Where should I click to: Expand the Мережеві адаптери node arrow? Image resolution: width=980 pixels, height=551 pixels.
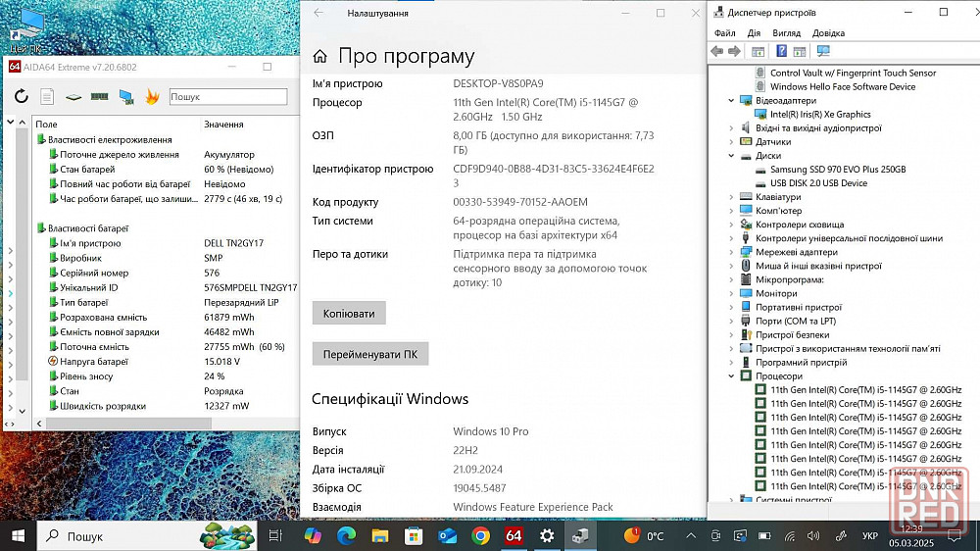pos(731,252)
